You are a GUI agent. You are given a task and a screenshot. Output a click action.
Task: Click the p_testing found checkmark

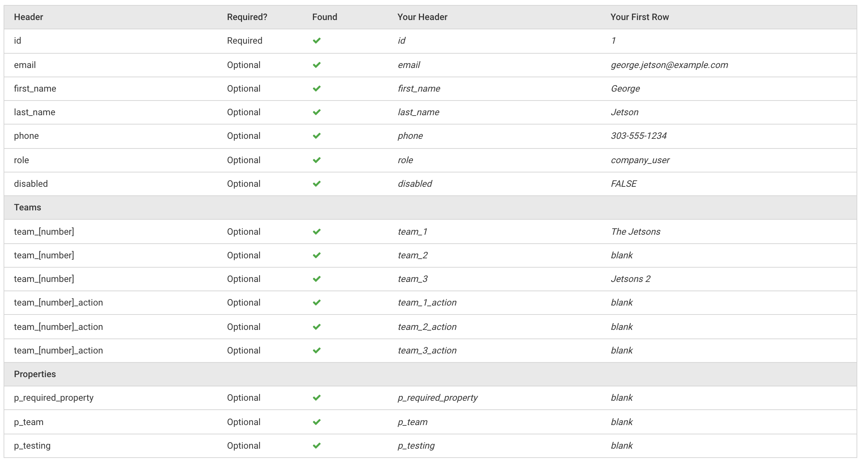click(317, 446)
